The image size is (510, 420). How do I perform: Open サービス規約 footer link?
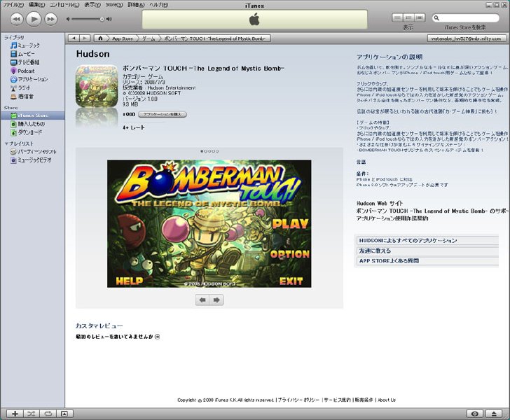(x=337, y=400)
